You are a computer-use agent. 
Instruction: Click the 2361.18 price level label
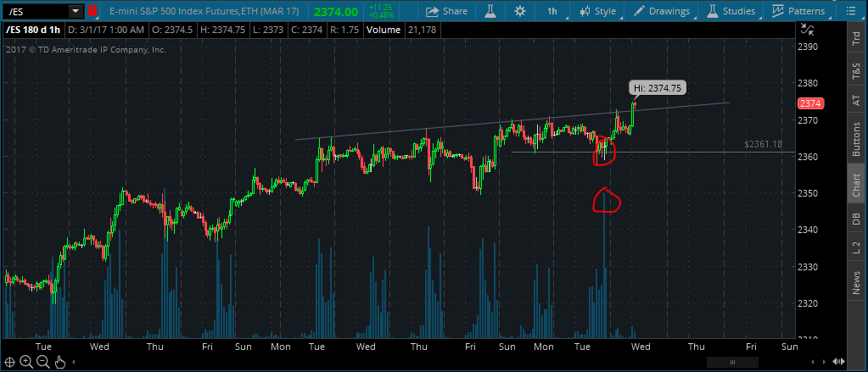pyautogui.click(x=763, y=144)
